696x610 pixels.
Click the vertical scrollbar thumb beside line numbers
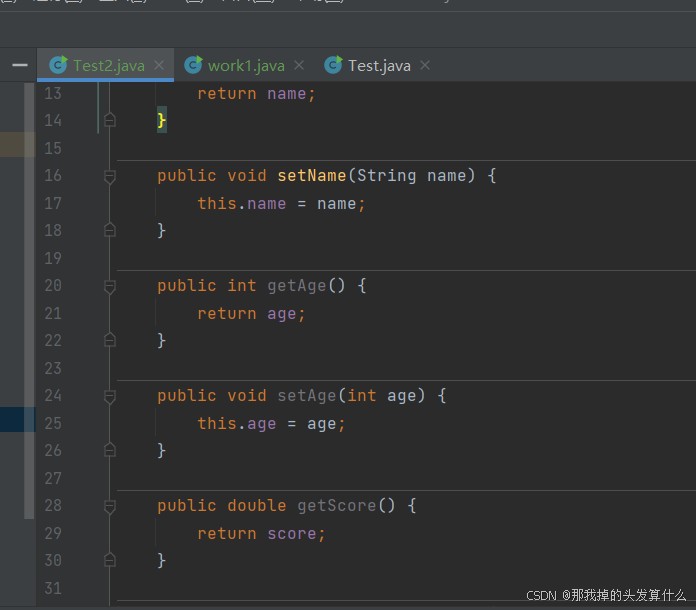tap(29, 301)
